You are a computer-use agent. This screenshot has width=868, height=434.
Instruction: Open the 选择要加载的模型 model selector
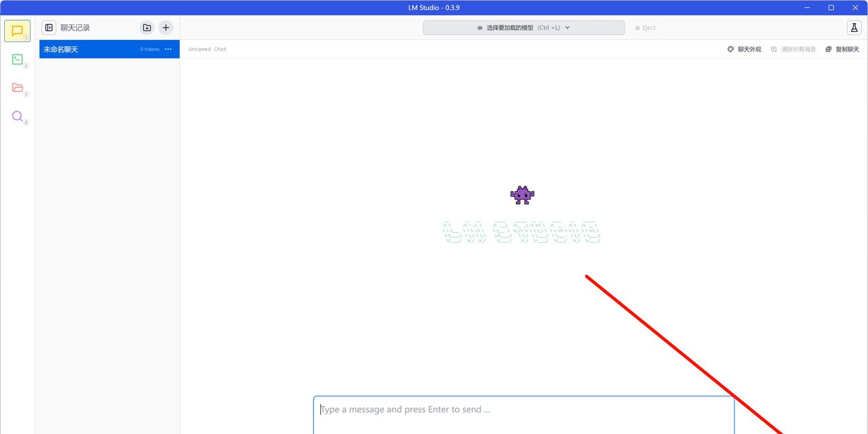click(524, 28)
